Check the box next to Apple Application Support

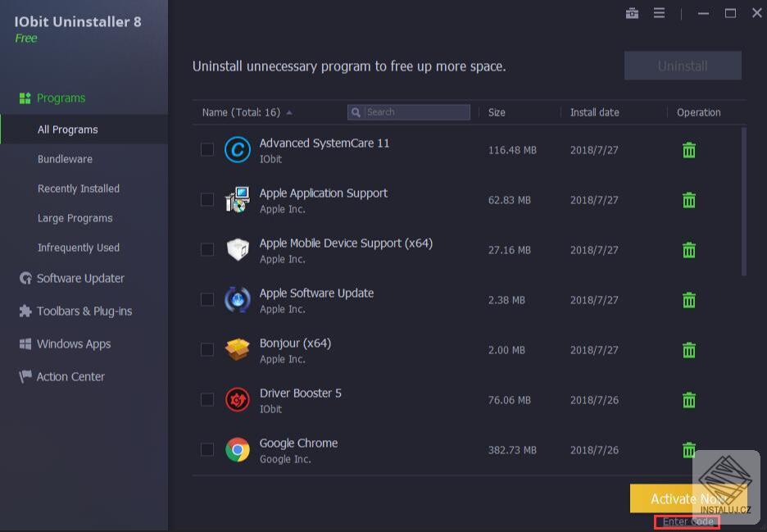(x=207, y=199)
